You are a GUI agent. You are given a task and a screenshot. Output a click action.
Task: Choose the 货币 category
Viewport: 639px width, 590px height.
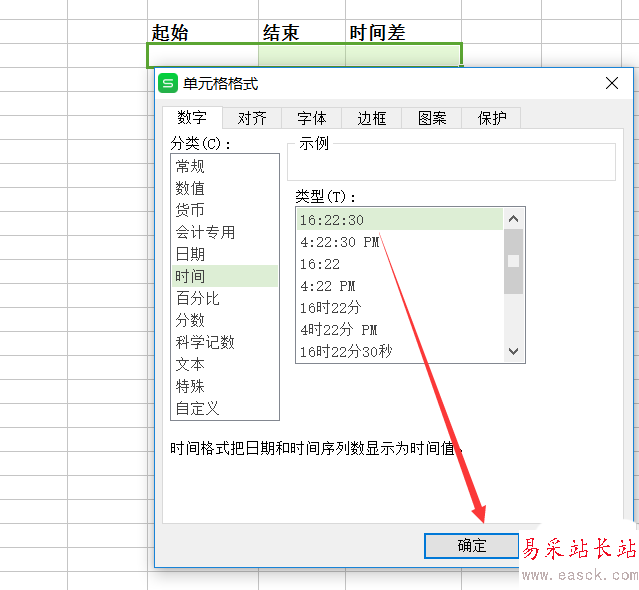point(225,210)
